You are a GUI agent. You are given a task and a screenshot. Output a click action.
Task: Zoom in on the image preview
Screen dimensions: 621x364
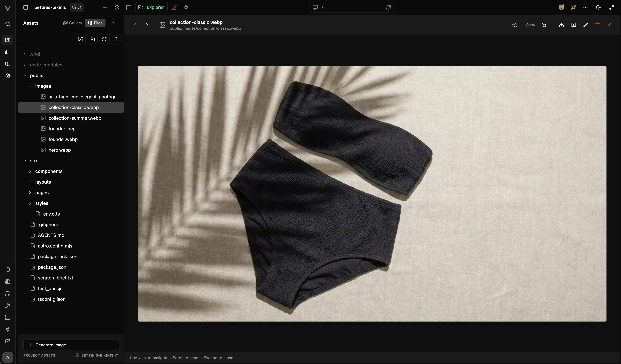click(x=544, y=25)
